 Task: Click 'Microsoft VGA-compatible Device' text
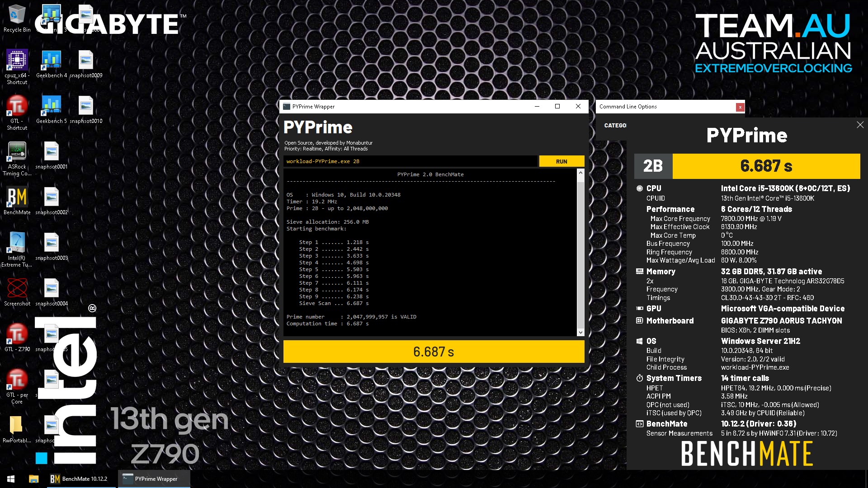click(783, 309)
